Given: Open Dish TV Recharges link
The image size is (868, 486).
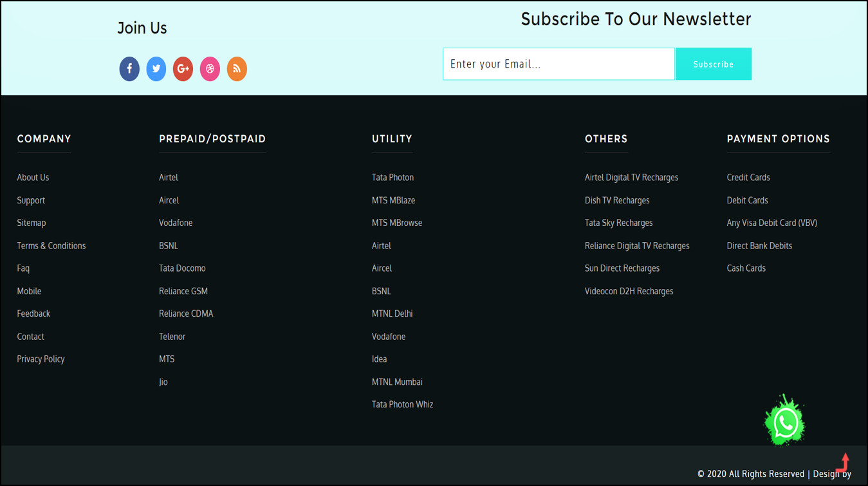Looking at the screenshot, I should [616, 201].
